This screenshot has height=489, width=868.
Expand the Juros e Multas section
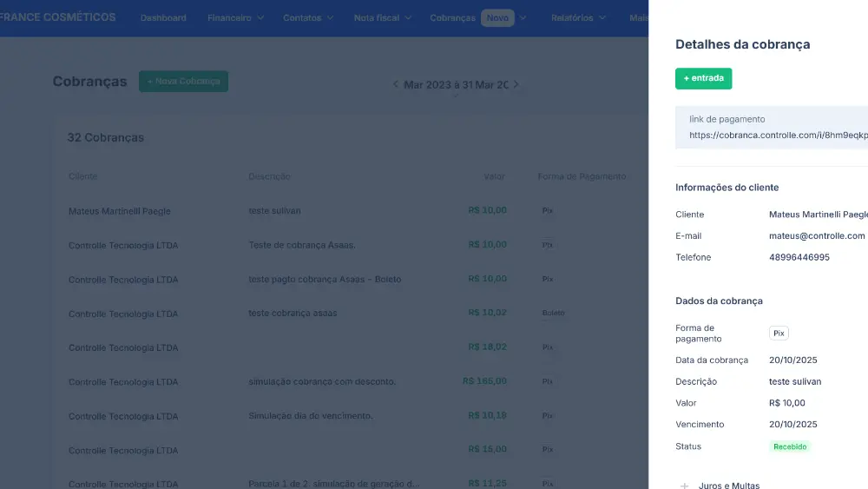tap(729, 486)
